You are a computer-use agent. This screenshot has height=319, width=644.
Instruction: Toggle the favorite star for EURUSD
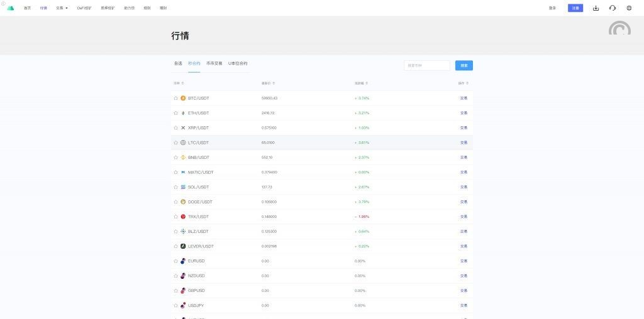coord(176,261)
